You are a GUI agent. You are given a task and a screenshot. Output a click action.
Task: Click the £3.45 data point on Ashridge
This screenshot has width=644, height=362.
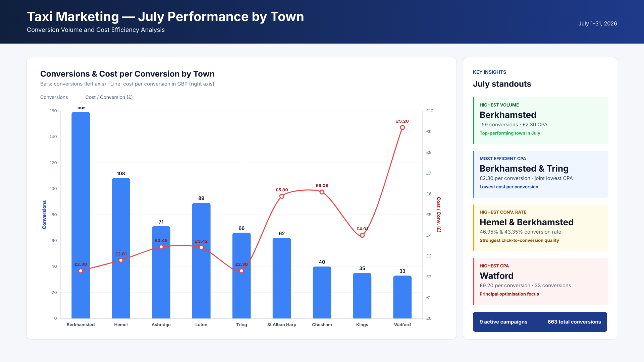[161, 247]
